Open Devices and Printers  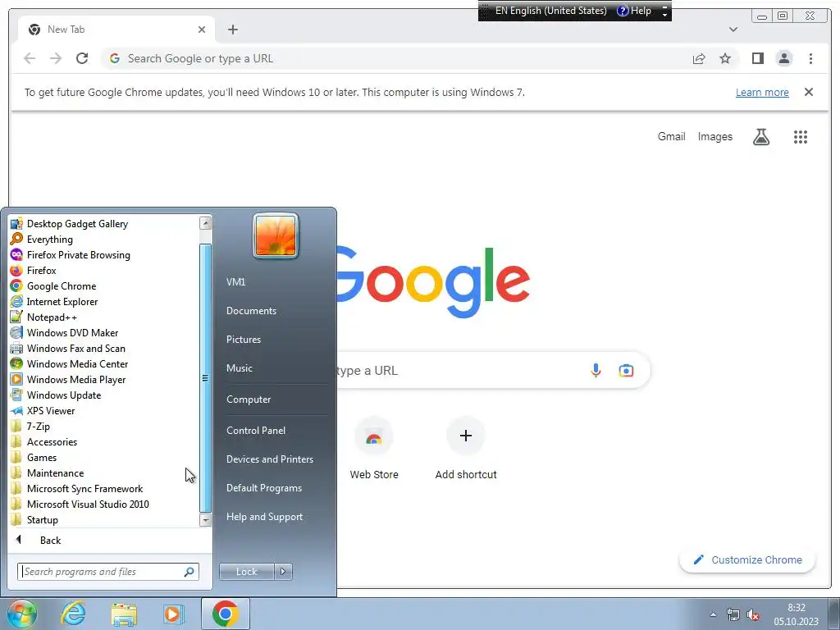(x=269, y=459)
